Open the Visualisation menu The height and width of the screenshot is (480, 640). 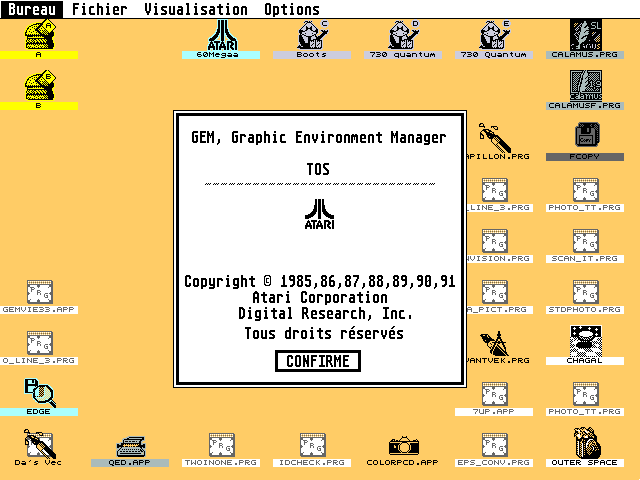coord(196,9)
